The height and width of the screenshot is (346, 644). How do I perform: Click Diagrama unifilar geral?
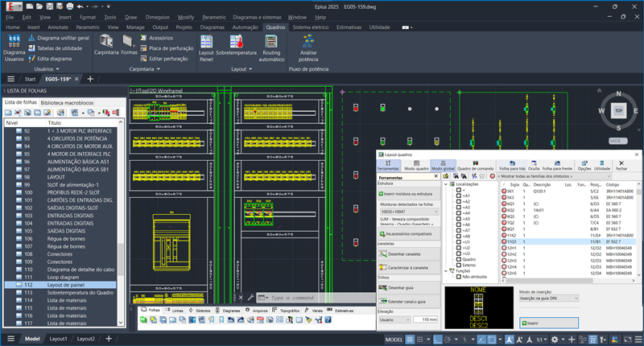59,38
